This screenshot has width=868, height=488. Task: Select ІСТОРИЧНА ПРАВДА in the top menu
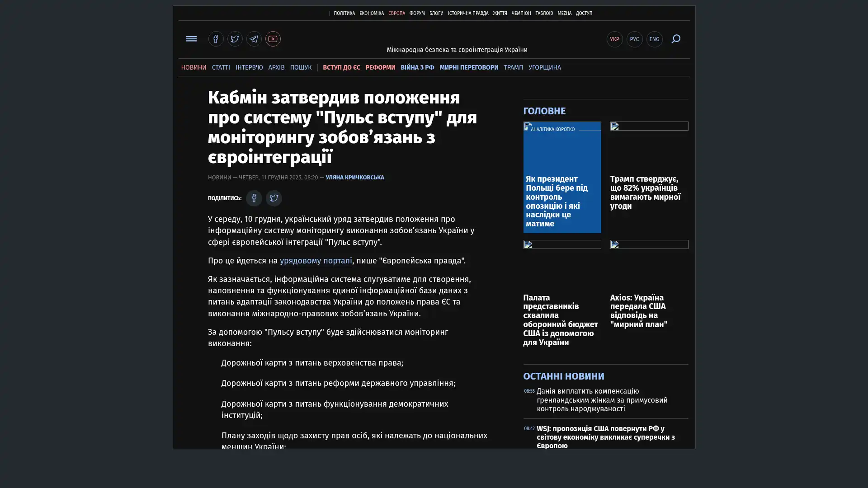(468, 14)
